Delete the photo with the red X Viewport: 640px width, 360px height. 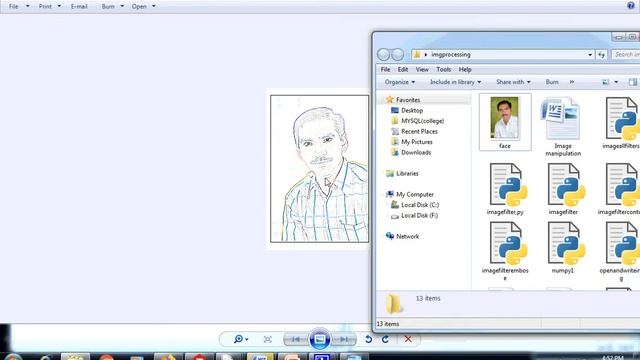coord(408,339)
